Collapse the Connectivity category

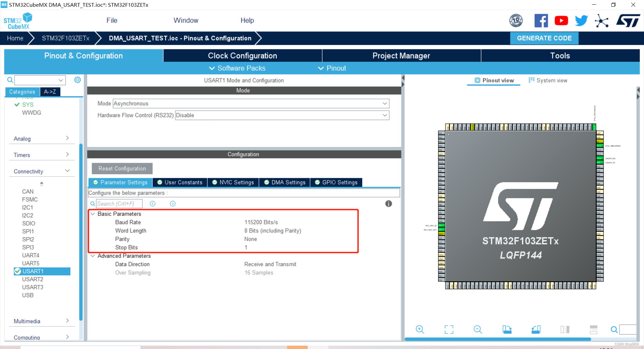pyautogui.click(x=42, y=171)
